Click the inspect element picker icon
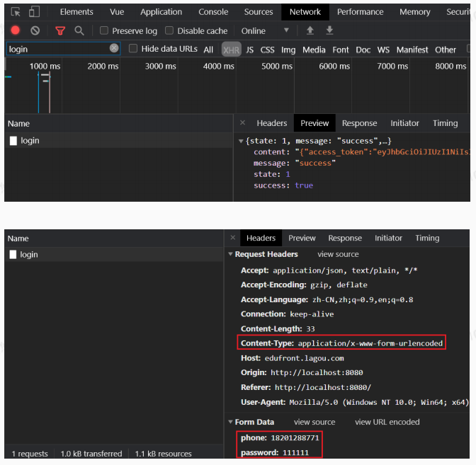Screen dimensions: 476x465 point(16,12)
